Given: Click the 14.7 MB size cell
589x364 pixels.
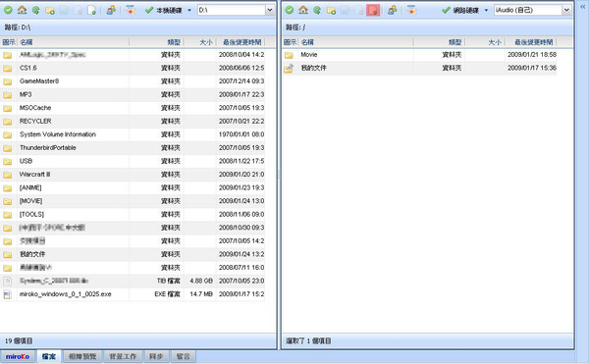Looking at the screenshot, I should click(x=201, y=294).
